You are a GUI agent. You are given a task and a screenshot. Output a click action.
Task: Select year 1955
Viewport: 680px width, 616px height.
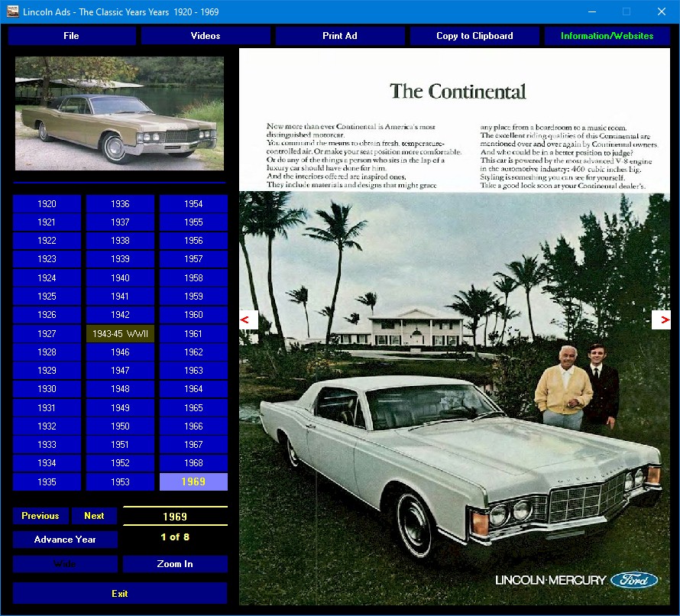pos(193,222)
